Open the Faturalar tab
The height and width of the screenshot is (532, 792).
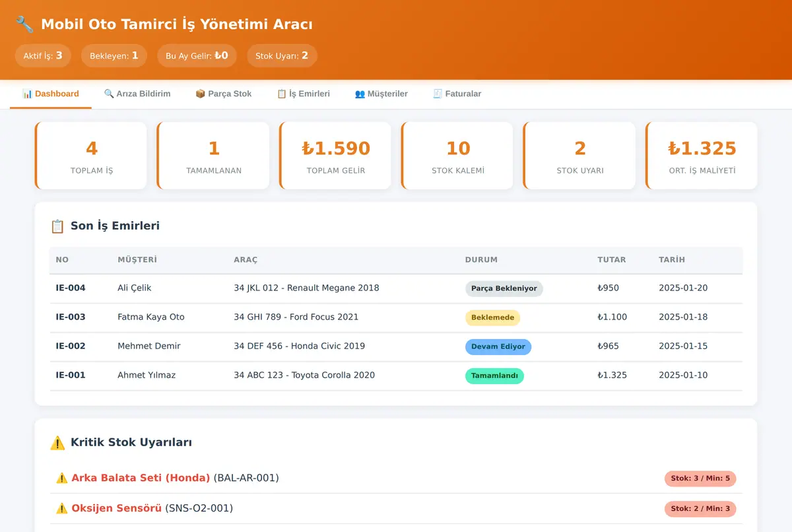[x=457, y=94]
